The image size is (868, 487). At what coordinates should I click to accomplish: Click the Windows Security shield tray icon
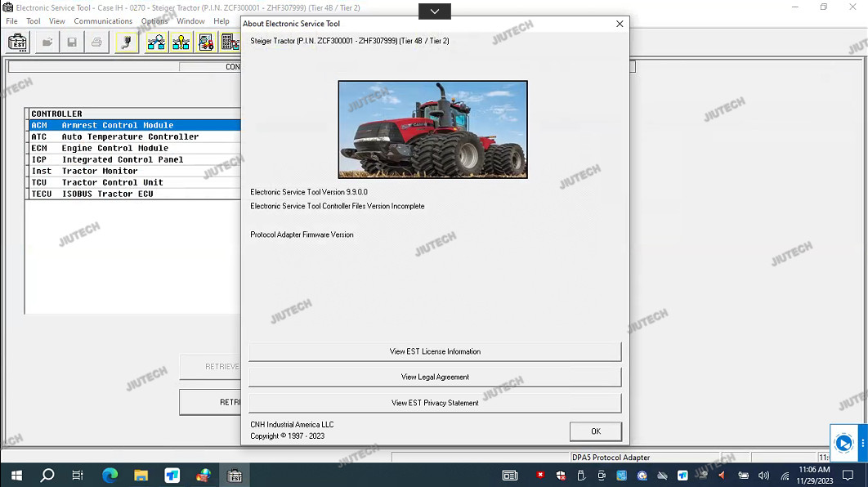pyautogui.click(x=561, y=476)
